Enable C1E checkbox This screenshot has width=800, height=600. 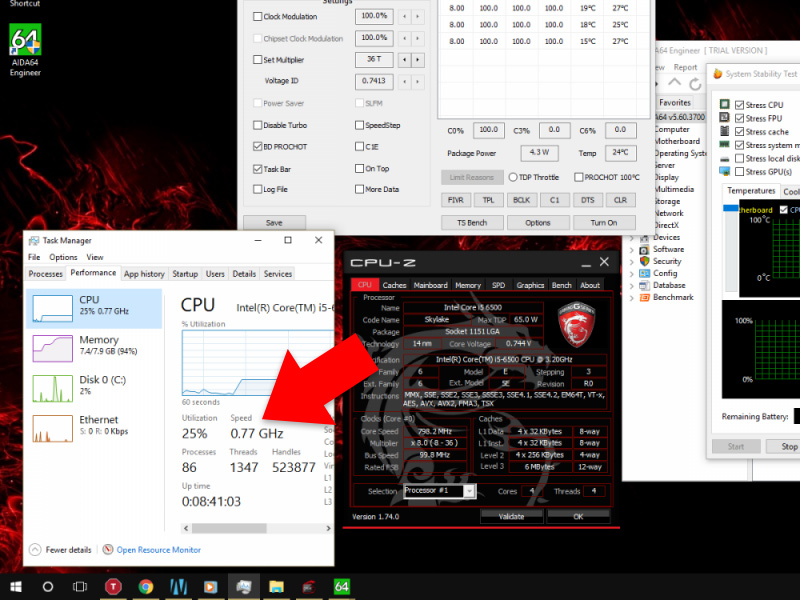pyautogui.click(x=359, y=146)
